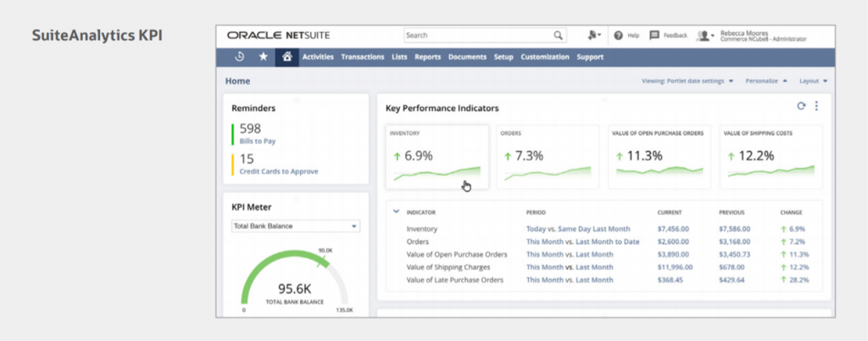The height and width of the screenshot is (341, 868).
Task: Click previous value $429.64
Action: pyautogui.click(x=732, y=280)
